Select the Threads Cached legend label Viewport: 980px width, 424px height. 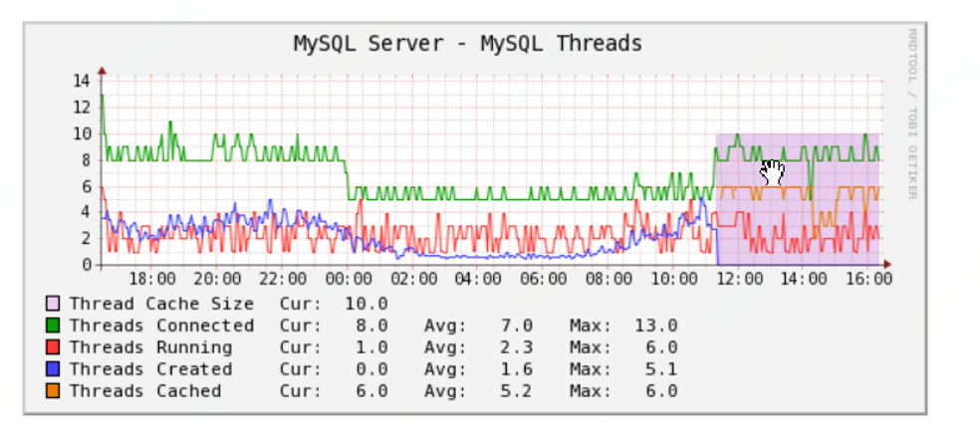coord(145,391)
